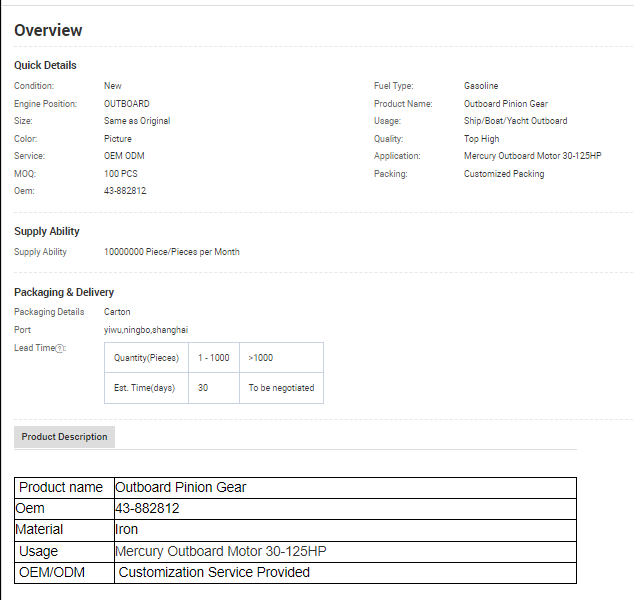
Task: Click the Material Iron table cell
Action: tap(127, 530)
